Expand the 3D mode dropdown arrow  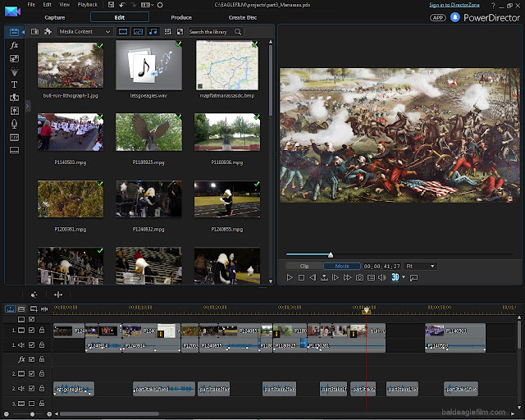pos(404,278)
